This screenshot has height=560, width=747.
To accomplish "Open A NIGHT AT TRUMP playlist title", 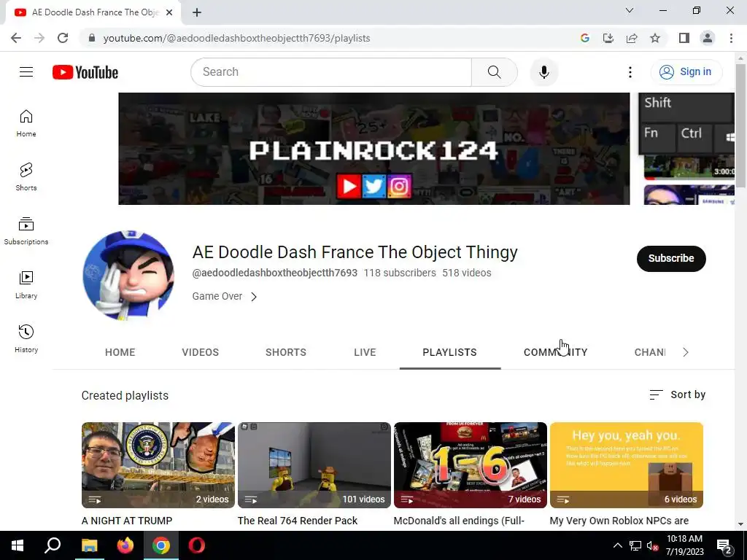I will pos(127,521).
